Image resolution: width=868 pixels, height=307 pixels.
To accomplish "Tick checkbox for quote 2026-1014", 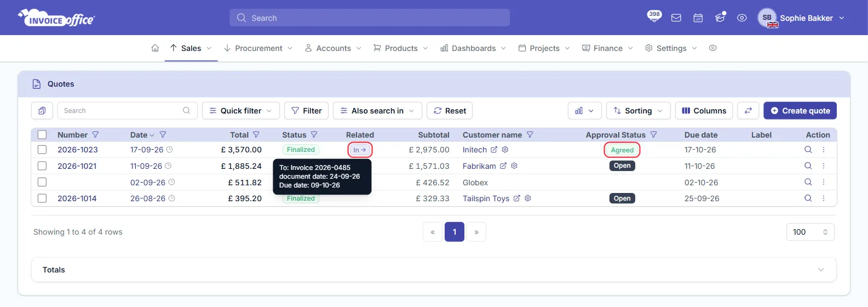I will (42, 198).
